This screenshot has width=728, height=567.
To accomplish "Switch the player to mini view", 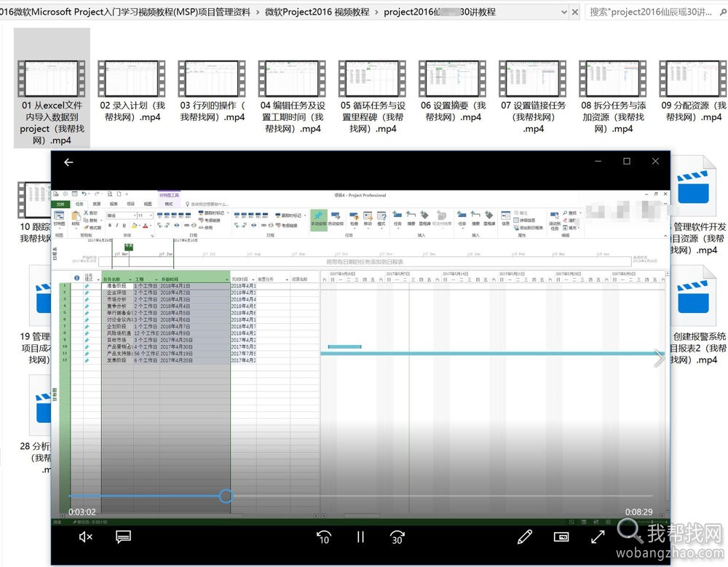I will coord(561,537).
